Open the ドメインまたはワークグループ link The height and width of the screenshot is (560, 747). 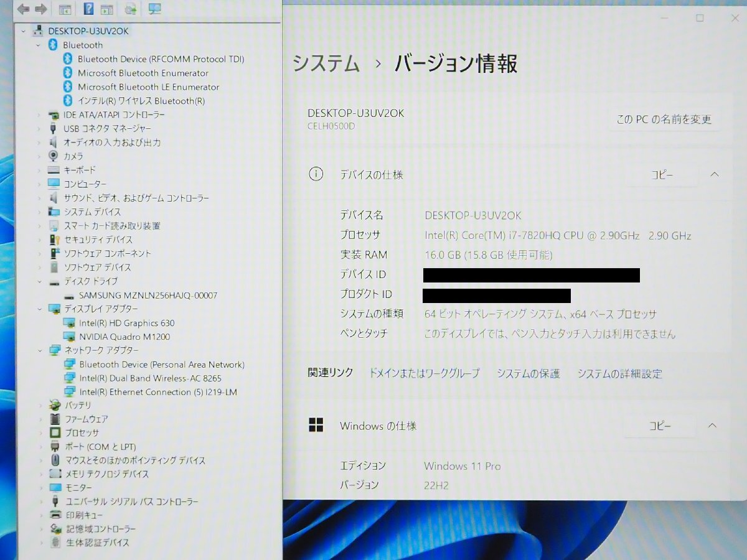click(425, 373)
